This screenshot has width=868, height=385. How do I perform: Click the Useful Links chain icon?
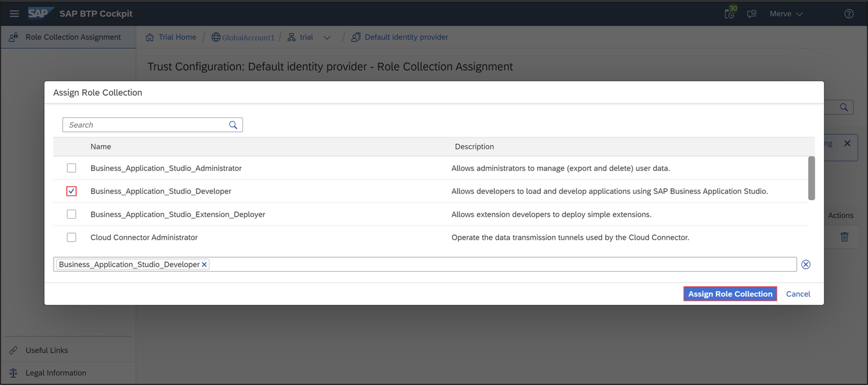(13, 350)
